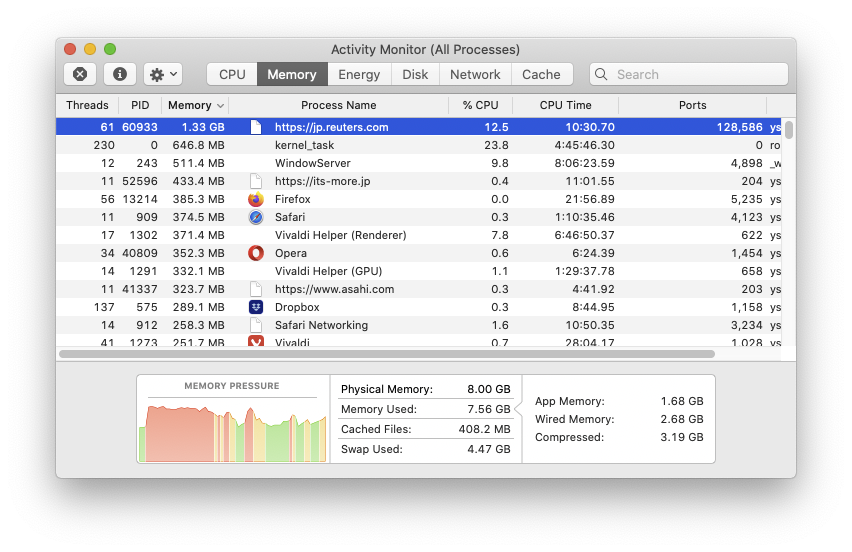
Task: Click the quit process (X) toolbar button
Action: tap(80, 74)
